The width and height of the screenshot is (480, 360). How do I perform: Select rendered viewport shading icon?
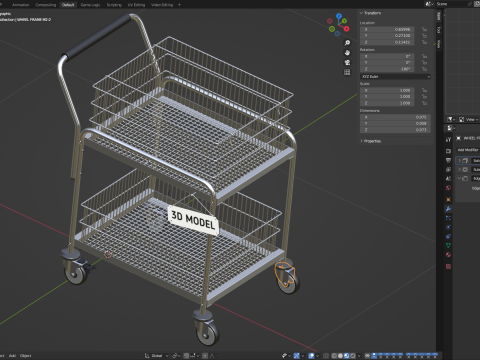pyautogui.click(x=353, y=356)
